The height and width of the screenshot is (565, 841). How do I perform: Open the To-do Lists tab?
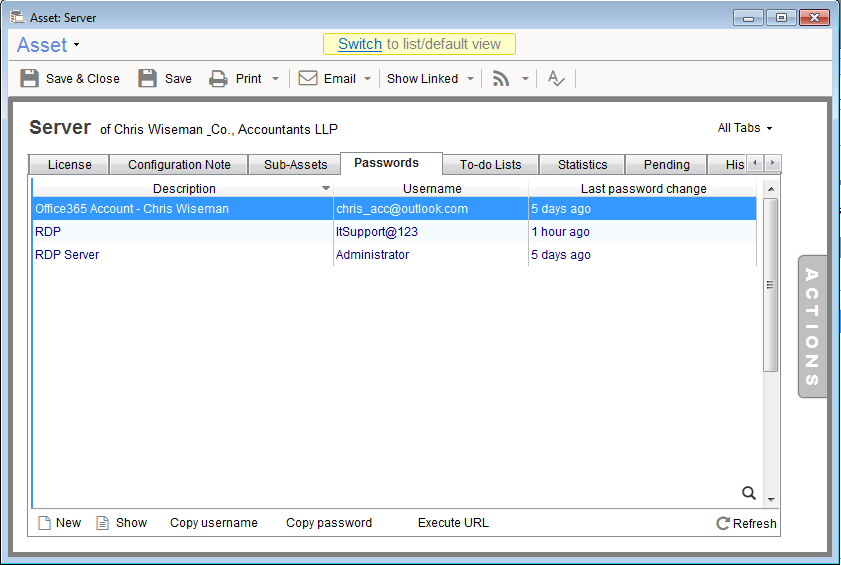click(490, 165)
